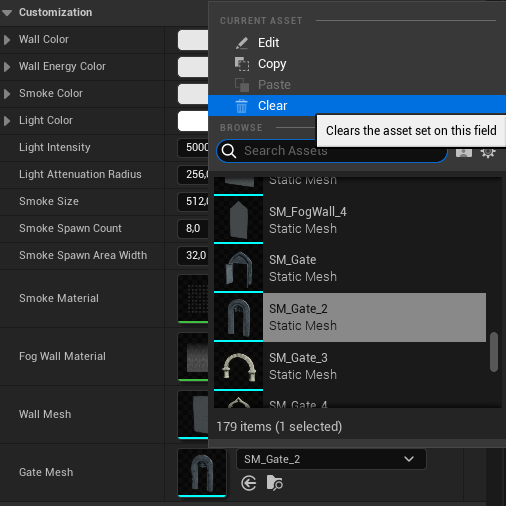
Task: Collapse the Customization section
Action: (7, 13)
